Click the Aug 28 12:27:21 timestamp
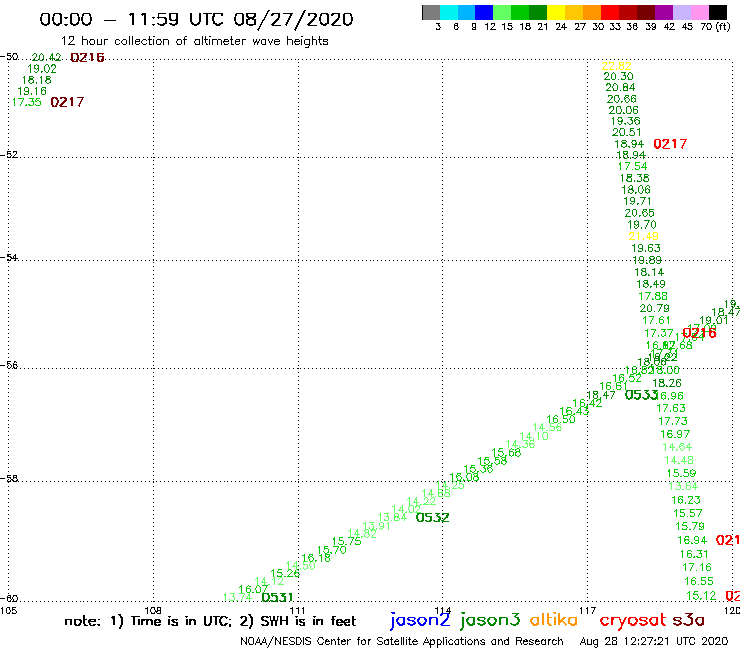Viewport: 740px width, 650px height. tap(654, 642)
